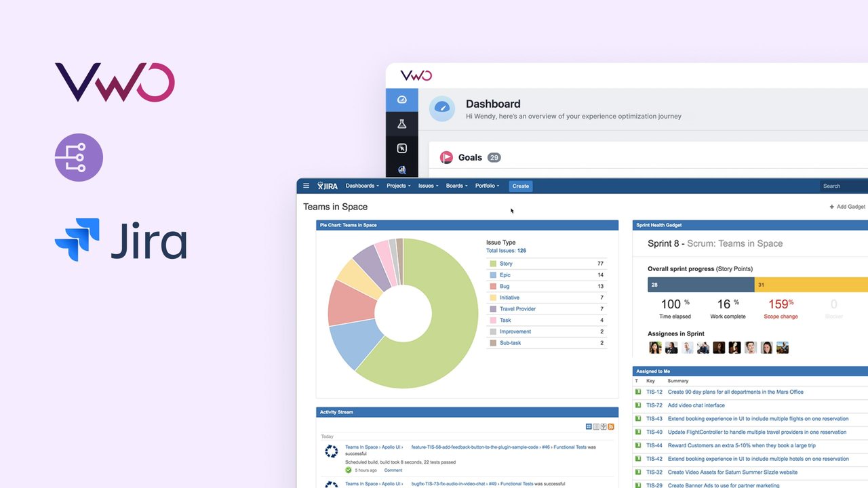The height and width of the screenshot is (488, 868).
Task: Click the story type icon for TIS-72
Action: coord(637,405)
